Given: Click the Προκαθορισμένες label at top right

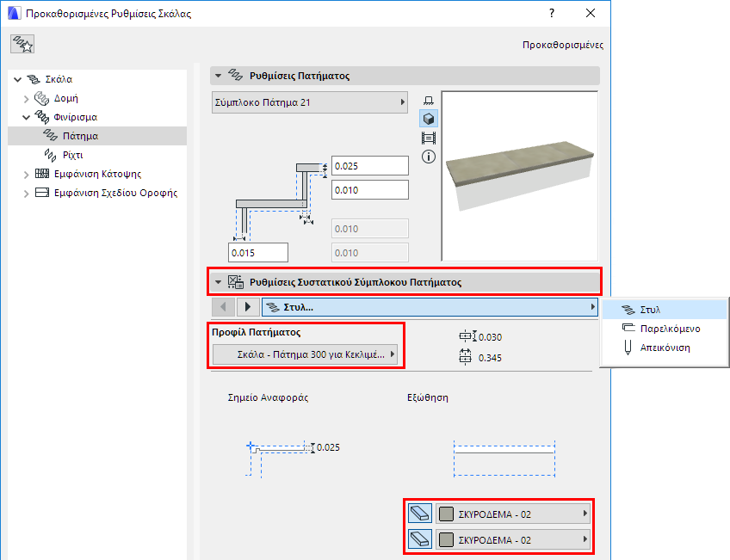Looking at the screenshot, I should click(562, 45).
